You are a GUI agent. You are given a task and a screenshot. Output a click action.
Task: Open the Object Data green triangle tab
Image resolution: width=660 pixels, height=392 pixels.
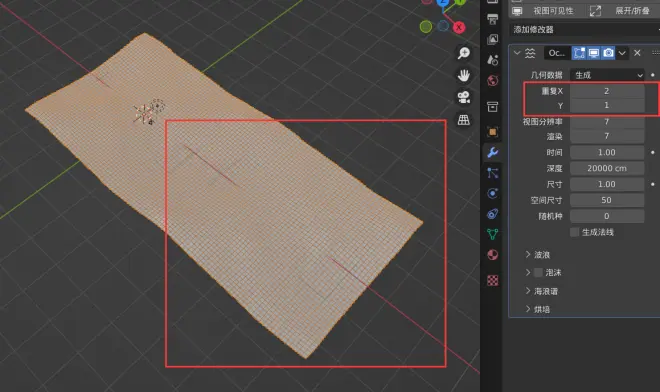coord(492,234)
